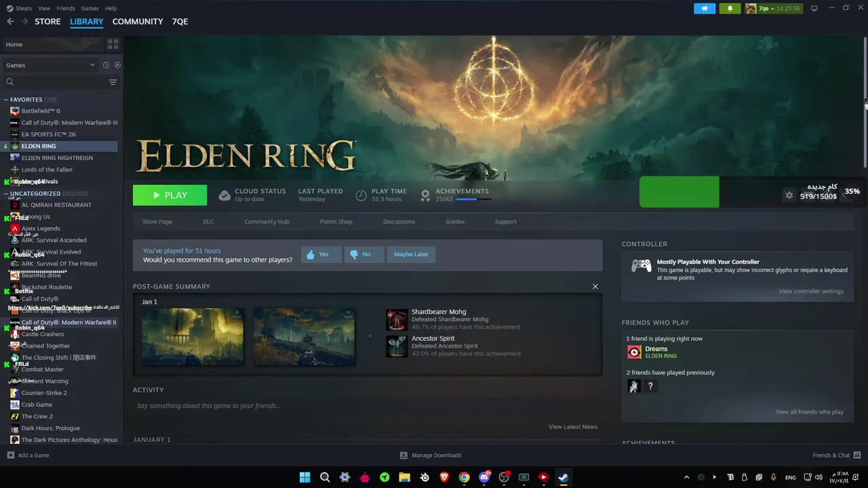Go to the Community tab
The image size is (868, 488).
tap(138, 22)
